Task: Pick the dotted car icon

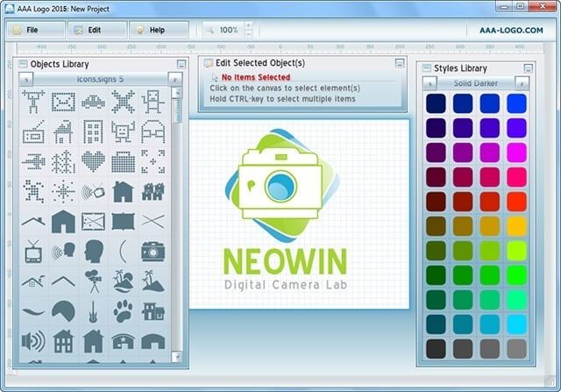Action: click(93, 102)
